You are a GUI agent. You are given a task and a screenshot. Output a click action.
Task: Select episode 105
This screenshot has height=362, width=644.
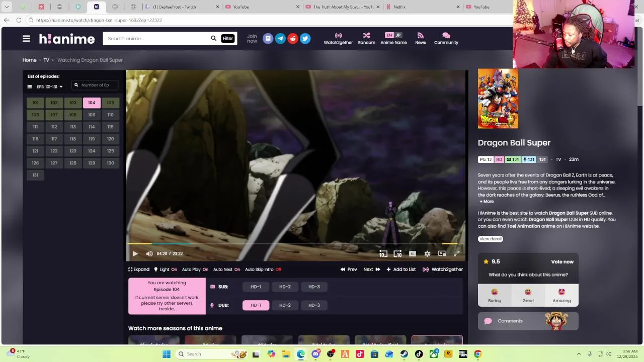[110, 103]
